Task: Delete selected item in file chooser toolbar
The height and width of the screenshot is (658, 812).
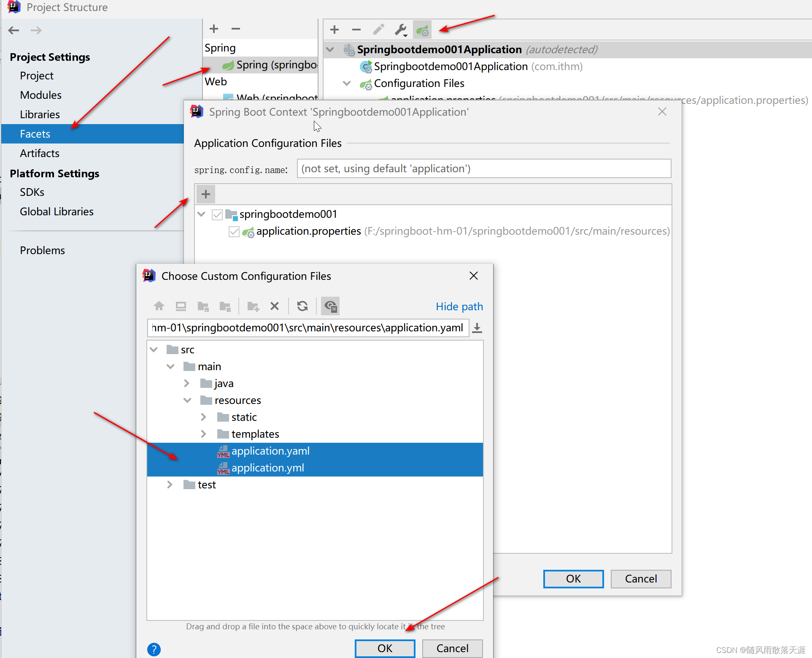Action: tap(275, 306)
